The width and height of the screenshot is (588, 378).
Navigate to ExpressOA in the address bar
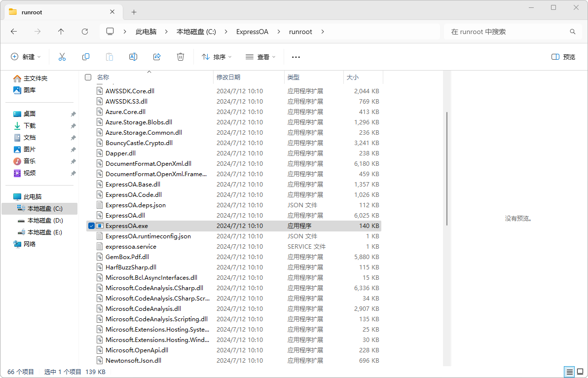click(x=252, y=32)
